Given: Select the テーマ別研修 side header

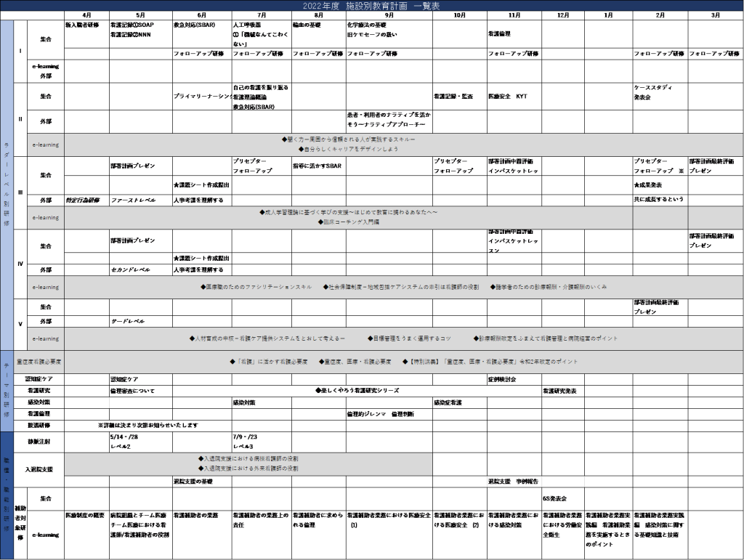Looking at the screenshot, I should [x=7, y=391].
